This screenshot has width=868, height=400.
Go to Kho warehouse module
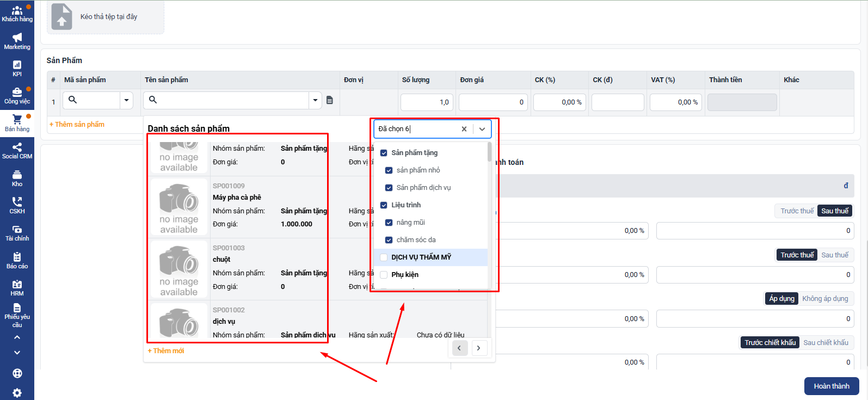pyautogui.click(x=17, y=178)
